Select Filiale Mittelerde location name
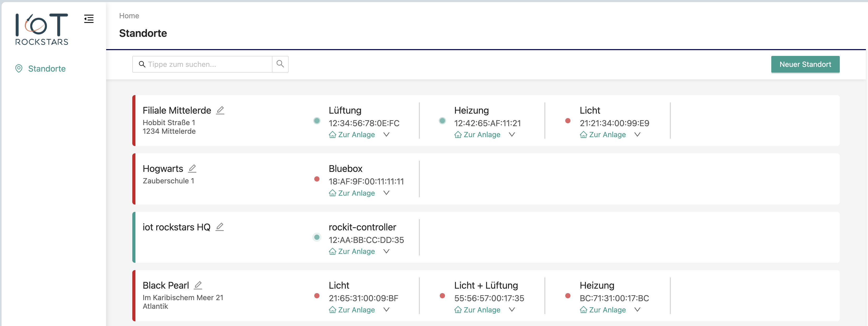868x326 pixels. click(x=177, y=110)
